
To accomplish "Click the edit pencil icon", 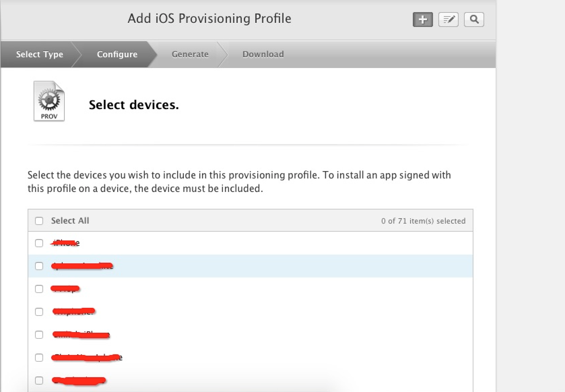I will click(448, 20).
